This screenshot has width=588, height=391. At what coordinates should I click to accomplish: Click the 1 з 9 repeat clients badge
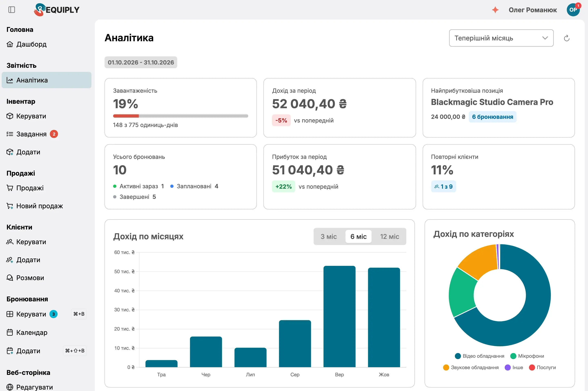pyautogui.click(x=443, y=187)
